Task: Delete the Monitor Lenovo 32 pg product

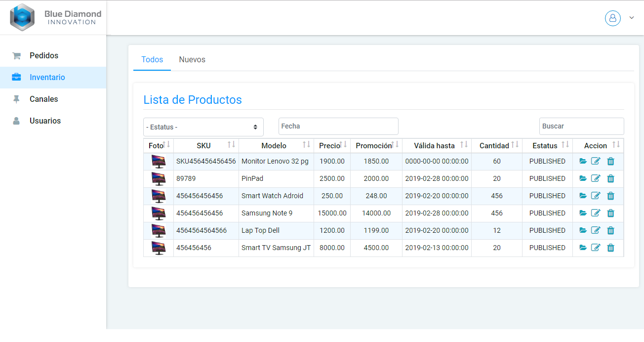Action: tap(610, 161)
